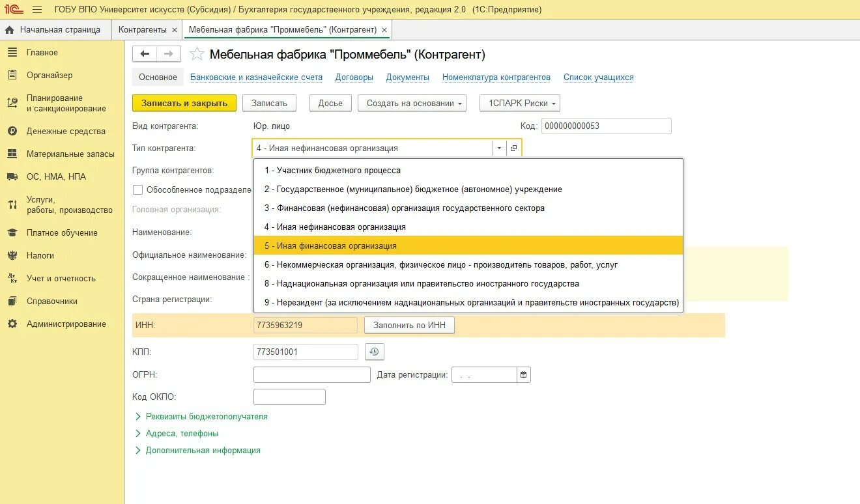Viewport: 860px width, 504px height.
Task: Click the Код input field
Action: 606,126
